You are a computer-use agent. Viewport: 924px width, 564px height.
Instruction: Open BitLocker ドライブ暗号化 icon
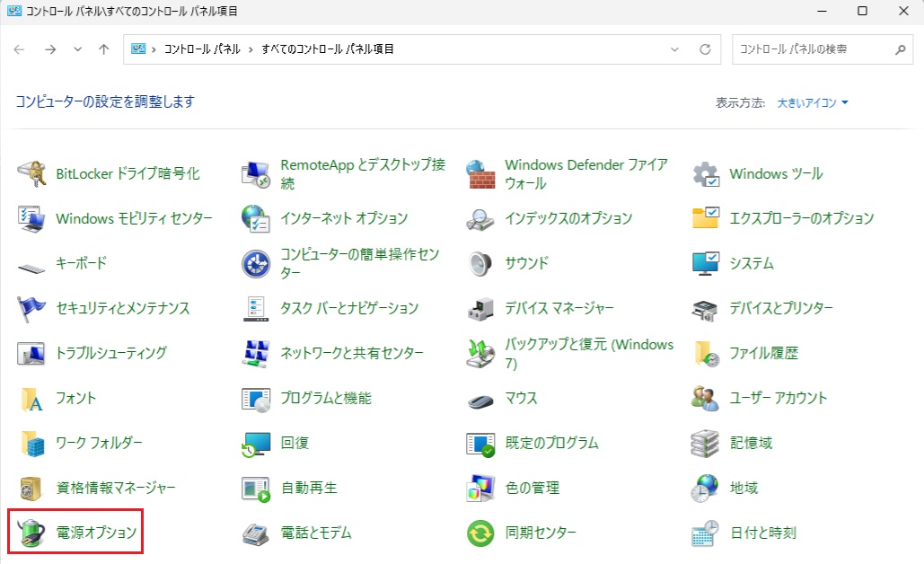tap(31, 174)
